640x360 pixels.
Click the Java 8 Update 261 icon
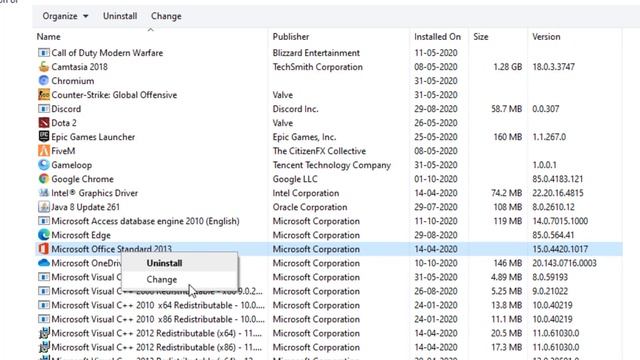44,207
